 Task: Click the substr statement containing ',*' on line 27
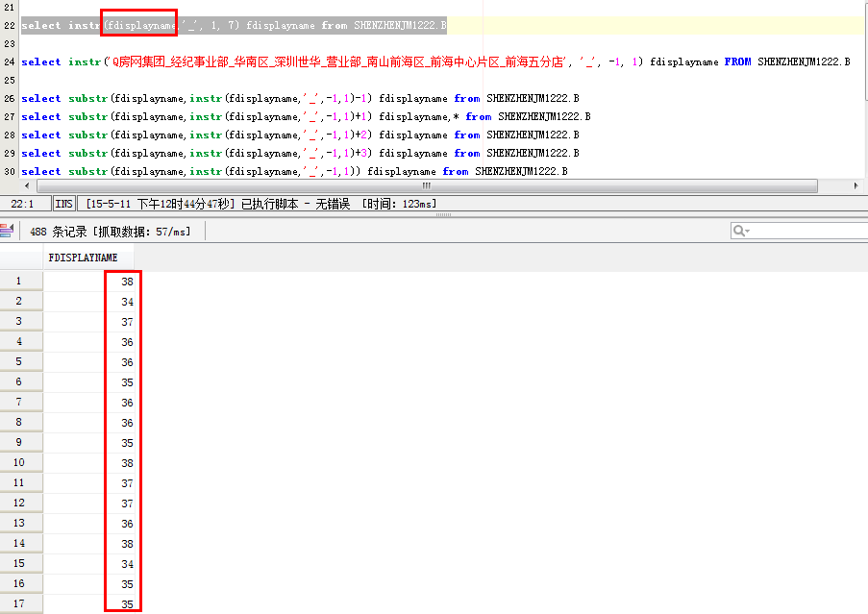point(306,116)
